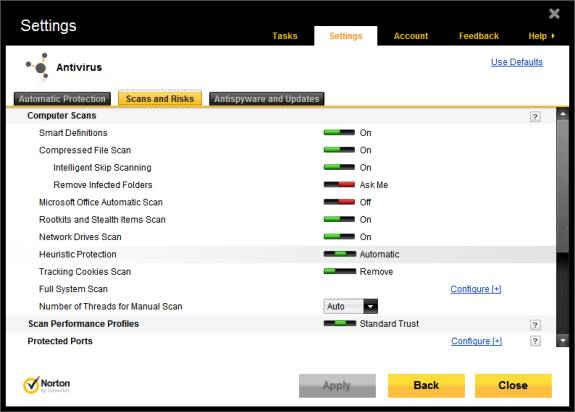Click the Protected Ports label
Viewport: 575px width, 412px height.
pyautogui.click(x=60, y=341)
